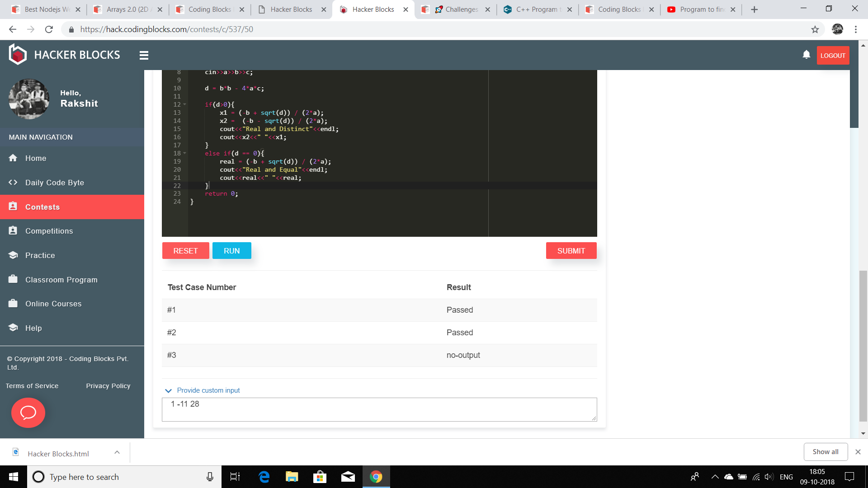Click the Task View taskbar icon

tap(235, 477)
